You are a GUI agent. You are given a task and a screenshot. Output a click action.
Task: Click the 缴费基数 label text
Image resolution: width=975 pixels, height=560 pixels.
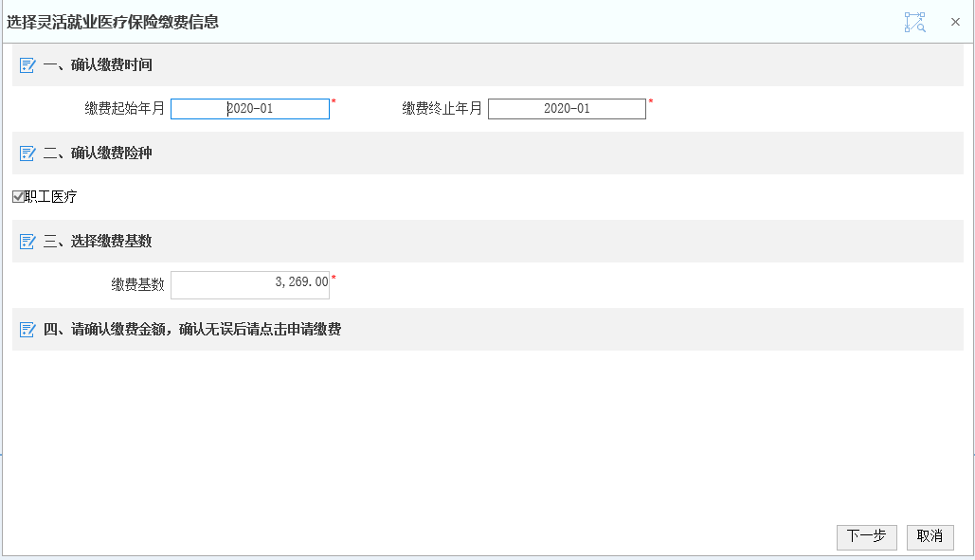(138, 285)
